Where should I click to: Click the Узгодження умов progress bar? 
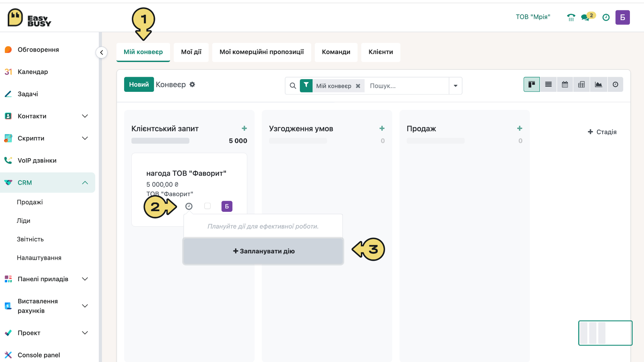pyautogui.click(x=298, y=141)
